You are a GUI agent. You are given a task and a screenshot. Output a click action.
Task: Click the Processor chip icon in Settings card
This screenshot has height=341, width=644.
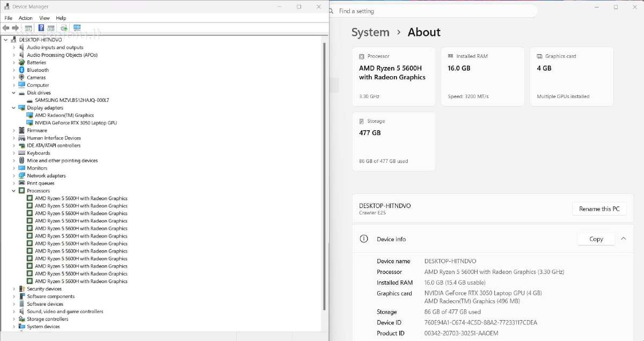(362, 56)
